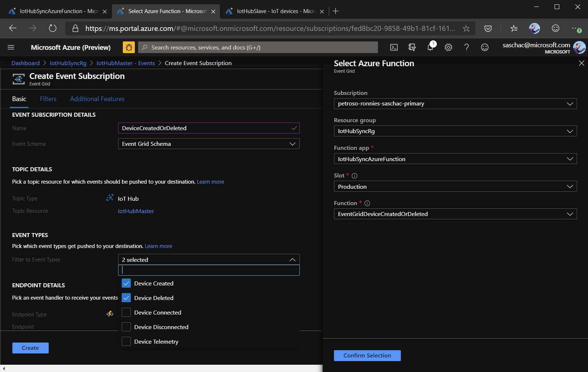588x372 pixels.
Task: Check the Device Disconnected event type
Action: (x=126, y=327)
